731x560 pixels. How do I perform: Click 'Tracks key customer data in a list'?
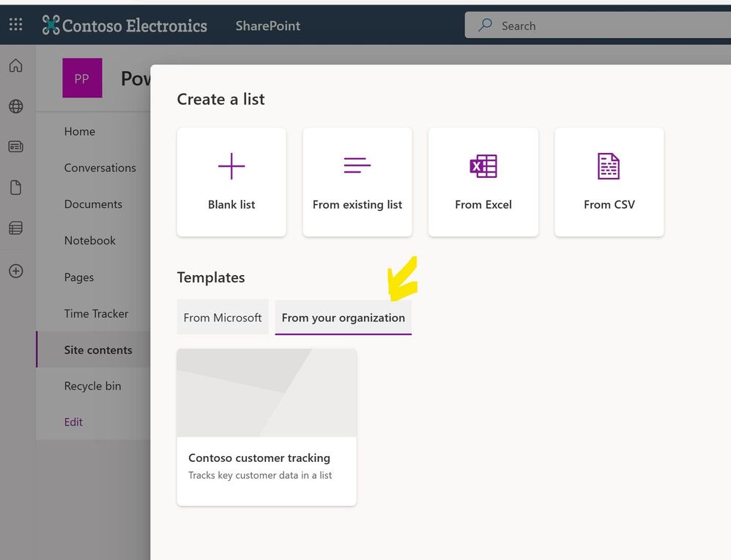pos(260,475)
